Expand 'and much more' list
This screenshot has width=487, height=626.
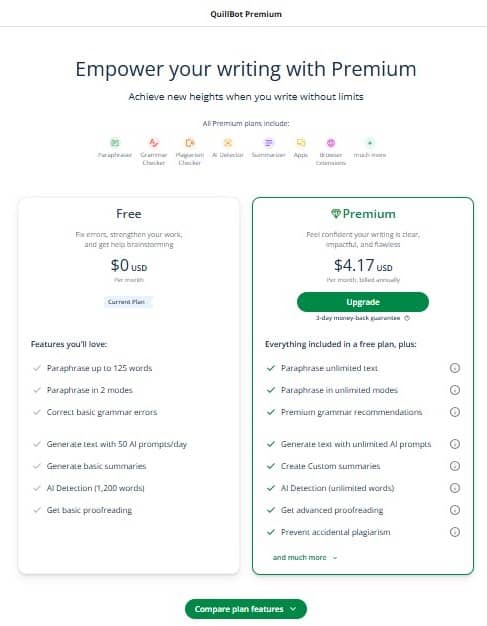pos(305,557)
